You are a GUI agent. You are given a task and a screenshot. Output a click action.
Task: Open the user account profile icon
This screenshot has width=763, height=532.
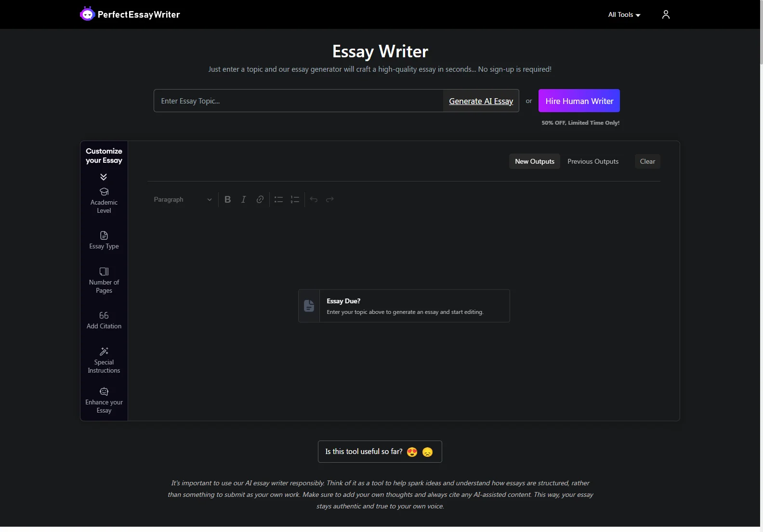[x=666, y=14]
